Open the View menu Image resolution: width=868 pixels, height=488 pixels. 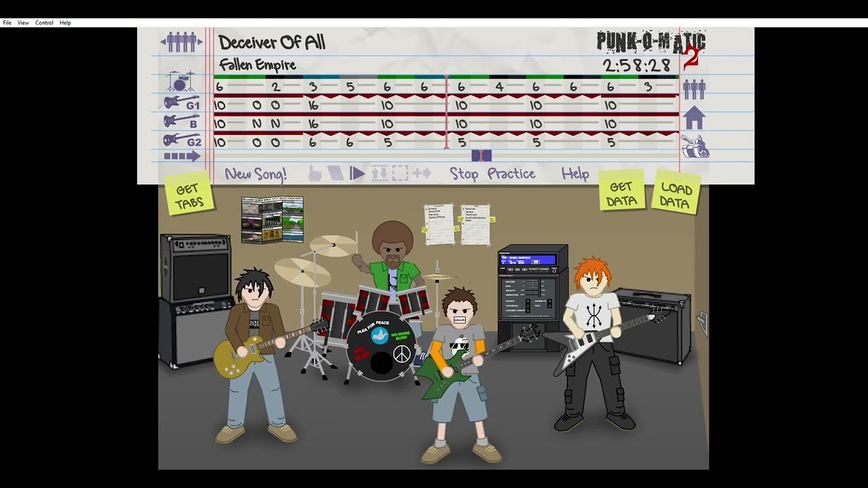(x=23, y=23)
